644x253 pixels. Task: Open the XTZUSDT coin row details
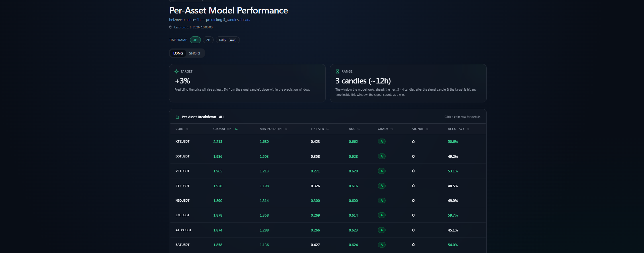[x=328, y=141]
